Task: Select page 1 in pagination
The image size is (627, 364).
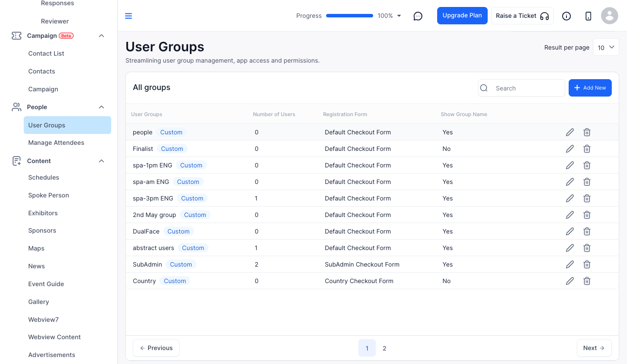Action: click(x=367, y=348)
